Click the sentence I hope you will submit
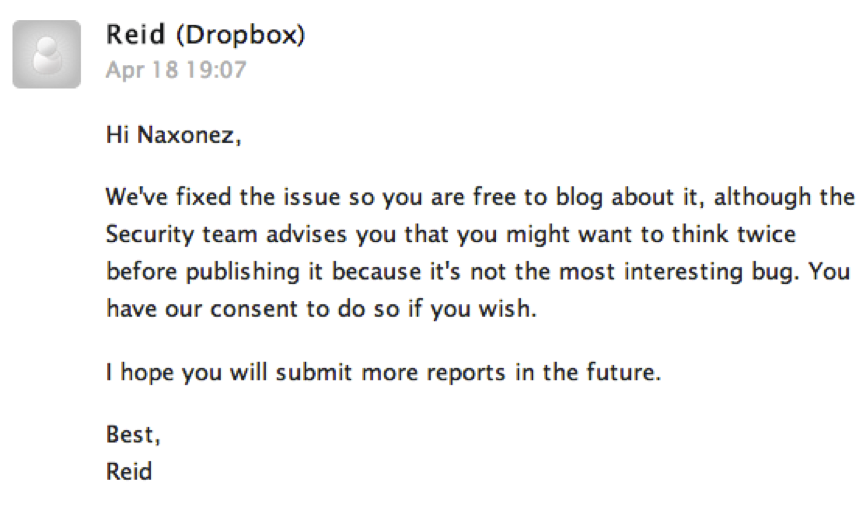Viewport: 865px width, 507px height. (x=383, y=372)
